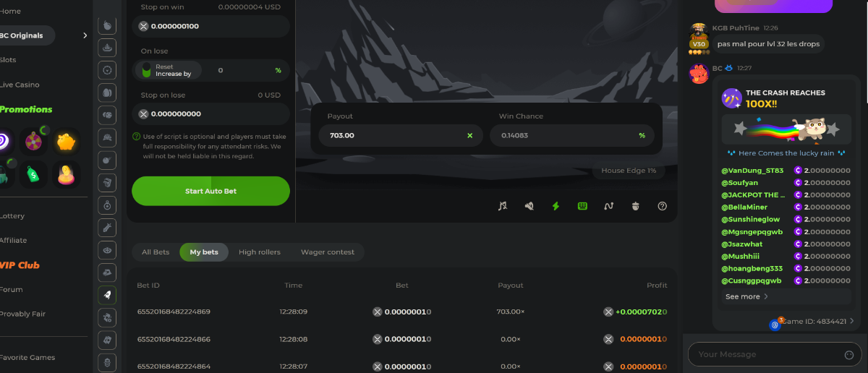
Task: Open the Game ID 4834421 details arrow
Action: point(851,321)
